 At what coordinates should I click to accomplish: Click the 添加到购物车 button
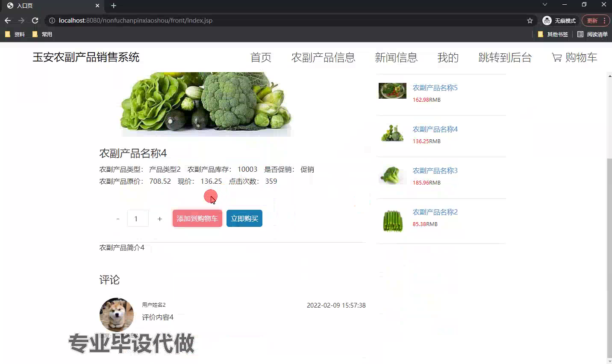point(197,218)
